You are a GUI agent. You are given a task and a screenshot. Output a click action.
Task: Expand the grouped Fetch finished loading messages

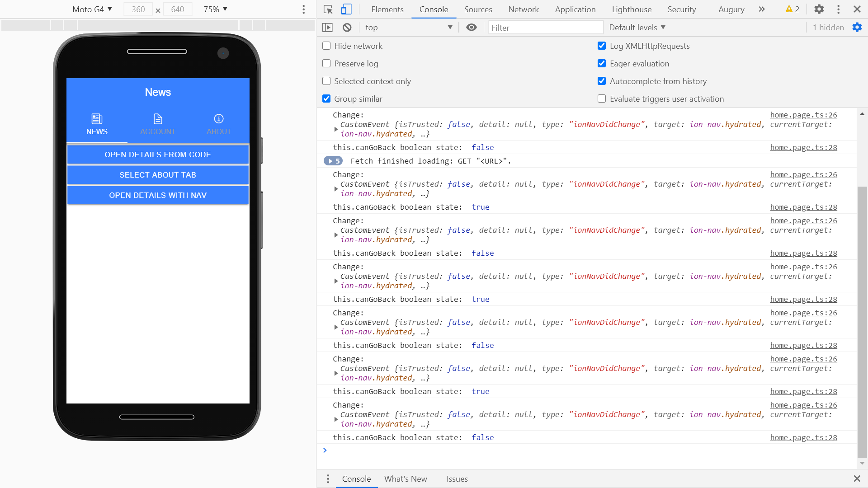(333, 161)
